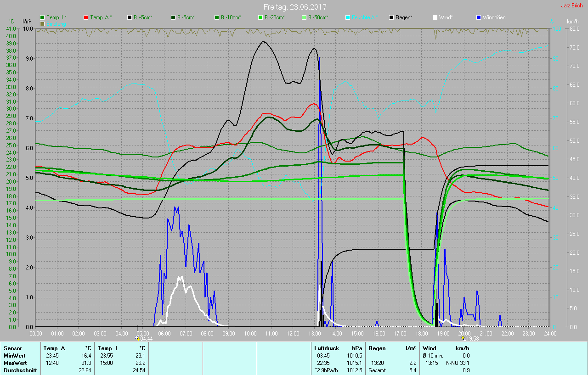Image resolution: width=588 pixels, height=375 pixels.
Task: Select the dark green Temp. I. legend swatch
Action: click(42, 17)
